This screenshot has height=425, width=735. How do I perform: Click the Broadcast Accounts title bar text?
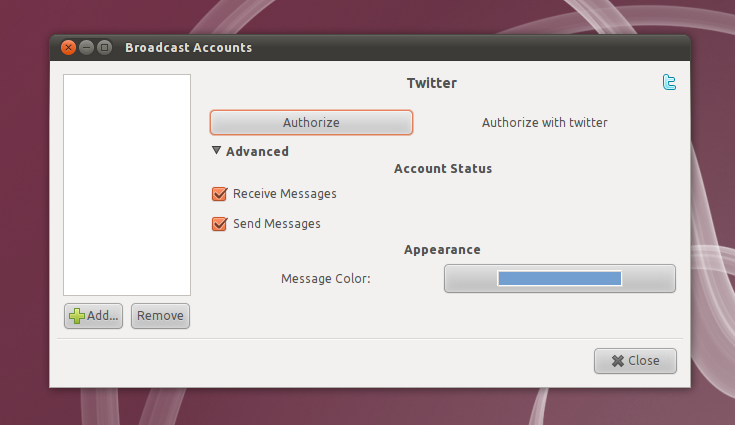188,48
